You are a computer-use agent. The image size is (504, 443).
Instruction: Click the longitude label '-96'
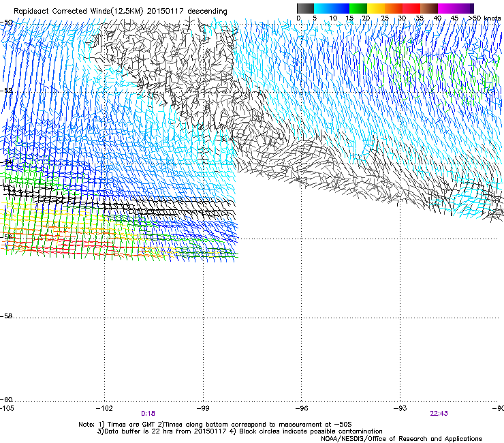pyautogui.click(x=302, y=408)
